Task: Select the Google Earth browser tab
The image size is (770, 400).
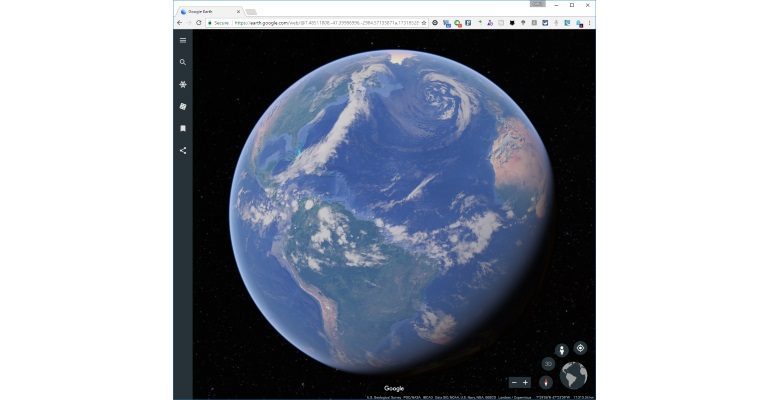Action: (205, 11)
